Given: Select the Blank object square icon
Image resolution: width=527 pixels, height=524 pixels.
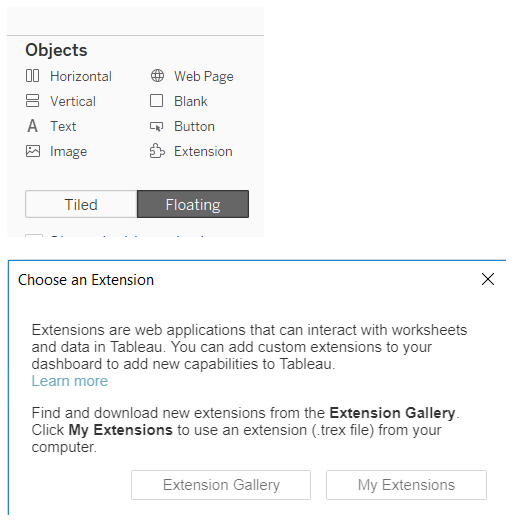Looking at the screenshot, I should point(157,100).
